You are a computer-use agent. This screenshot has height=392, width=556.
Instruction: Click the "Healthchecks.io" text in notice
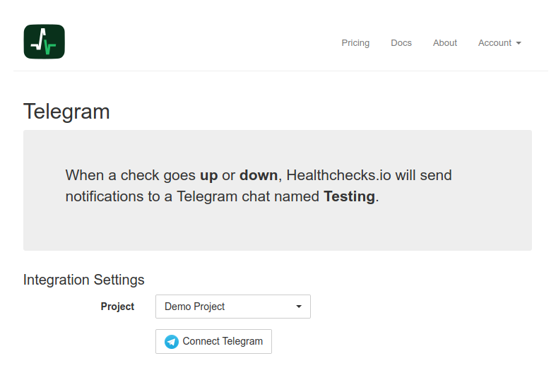pos(338,174)
